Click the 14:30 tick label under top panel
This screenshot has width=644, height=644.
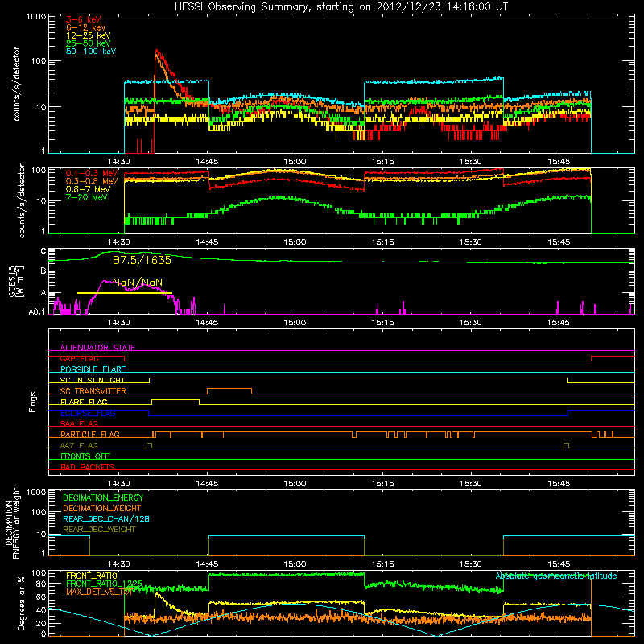point(119,162)
